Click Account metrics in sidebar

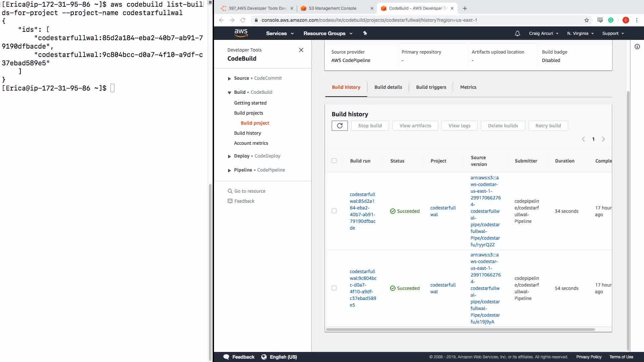pyautogui.click(x=251, y=143)
